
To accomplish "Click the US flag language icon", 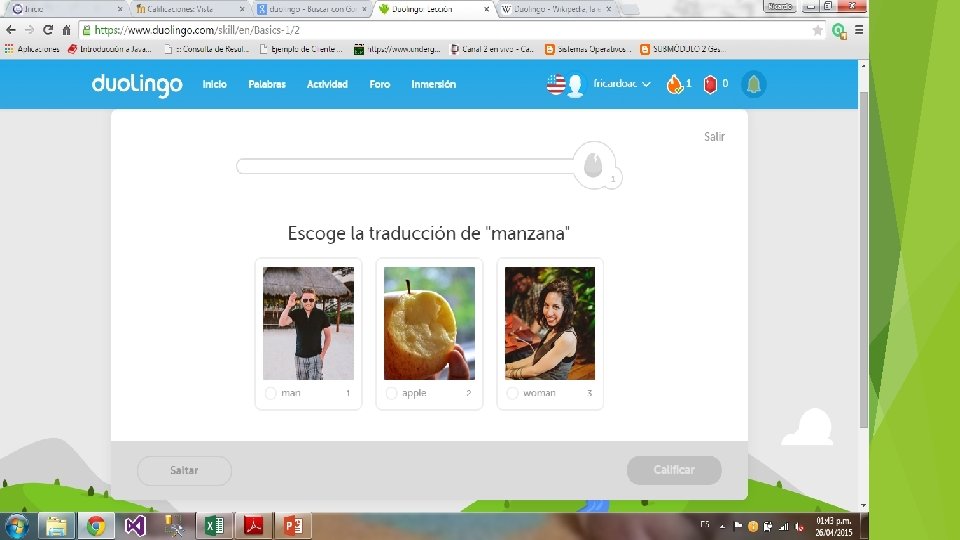I will click(555, 84).
